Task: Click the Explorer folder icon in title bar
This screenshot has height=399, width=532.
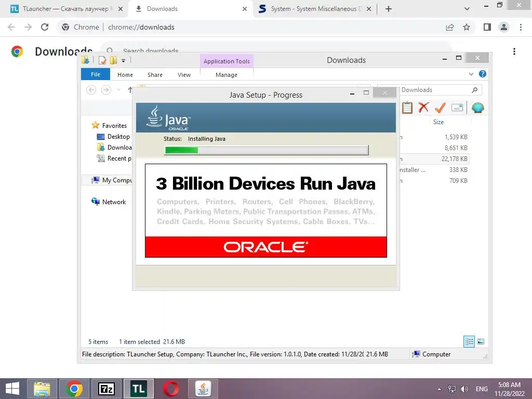Action: pyautogui.click(x=85, y=60)
